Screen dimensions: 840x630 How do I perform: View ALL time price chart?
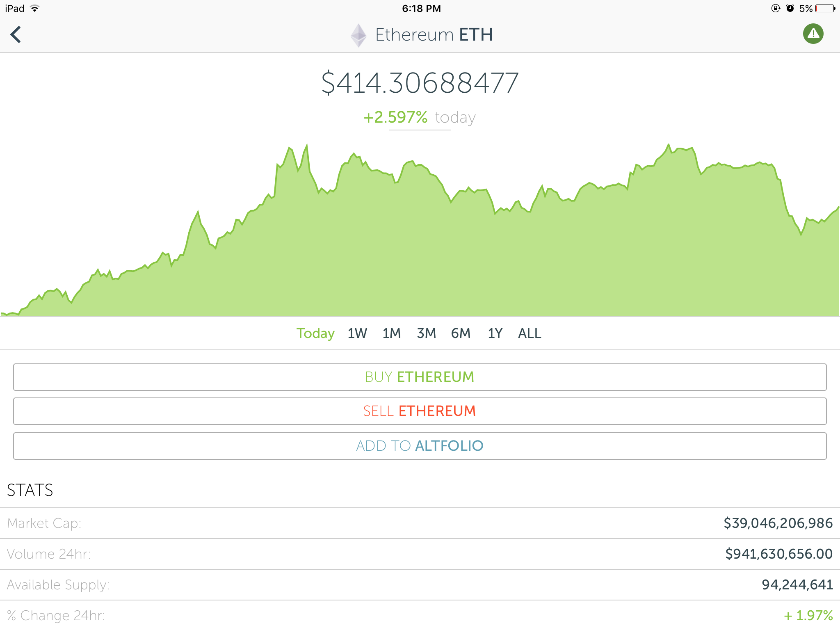(x=530, y=333)
